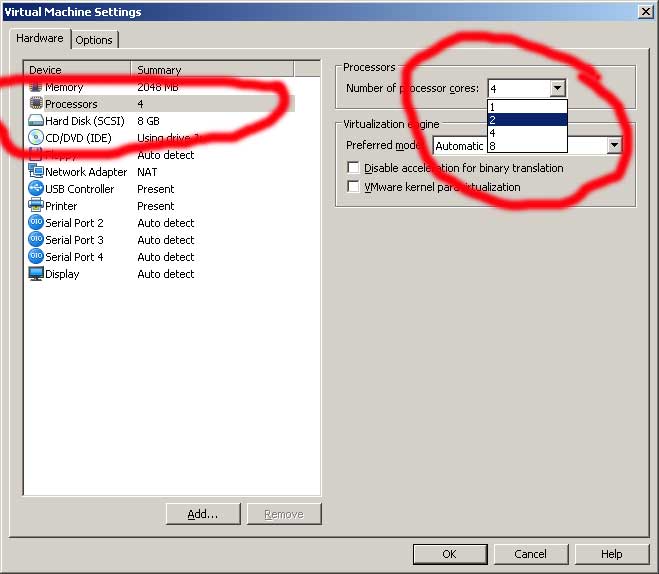
Task: Select the Hardware tab
Action: click(40, 39)
